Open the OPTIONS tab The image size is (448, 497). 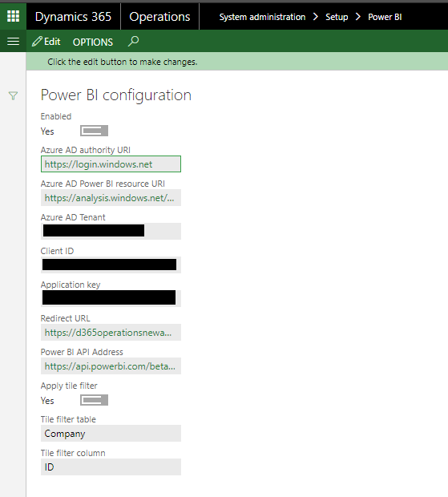click(93, 42)
